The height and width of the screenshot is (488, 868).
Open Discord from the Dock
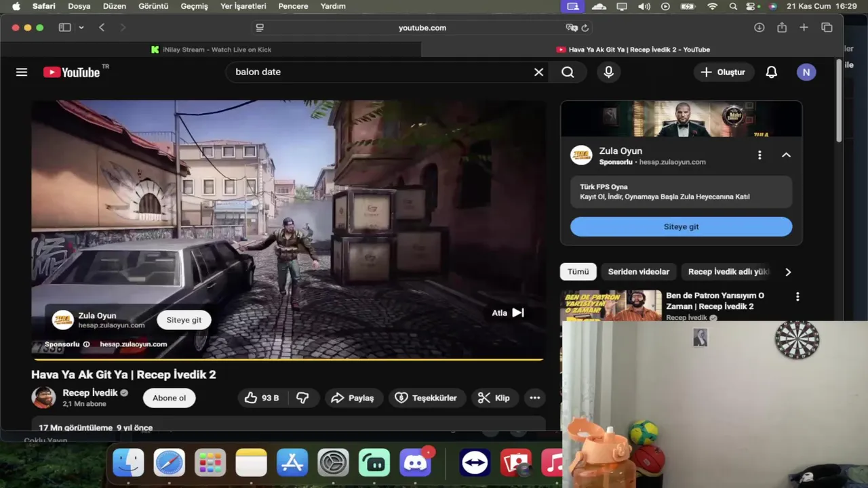(x=415, y=463)
